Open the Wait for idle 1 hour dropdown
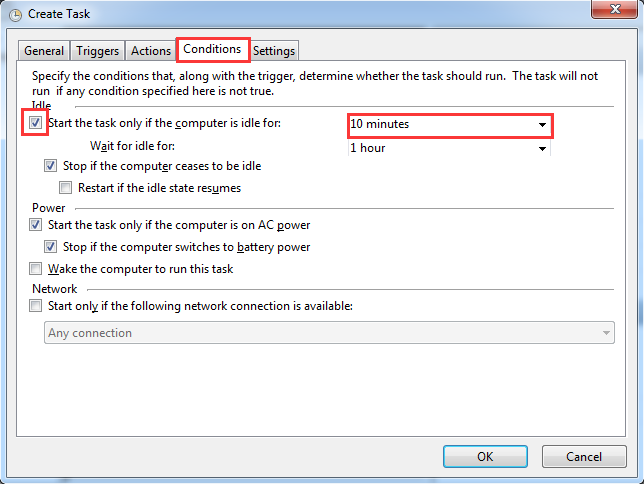Viewport: 644px width, 484px height. coord(542,149)
